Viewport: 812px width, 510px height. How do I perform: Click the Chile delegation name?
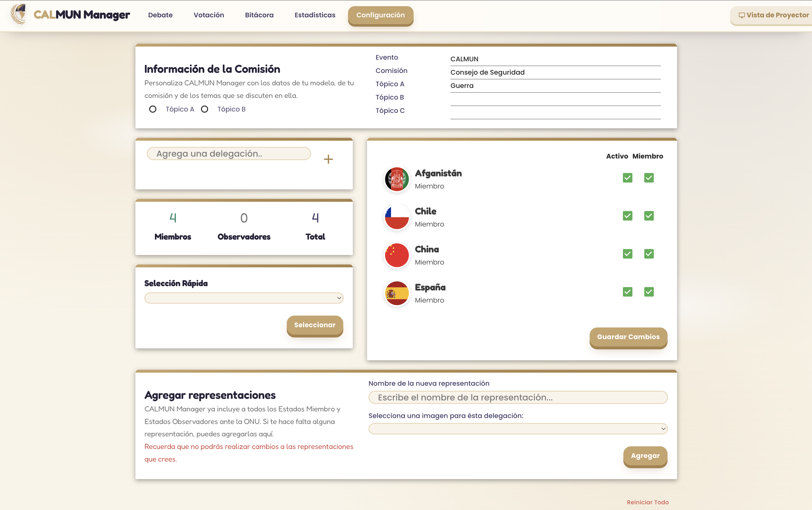(x=425, y=212)
